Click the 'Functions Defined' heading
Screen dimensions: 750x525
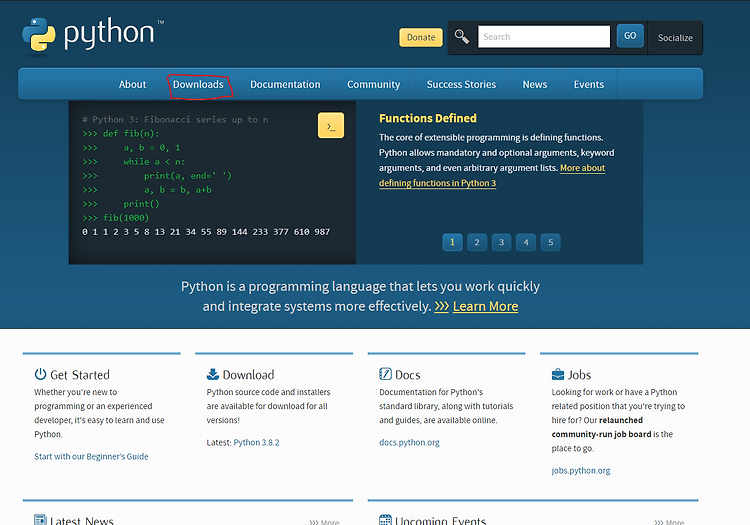[x=428, y=118]
